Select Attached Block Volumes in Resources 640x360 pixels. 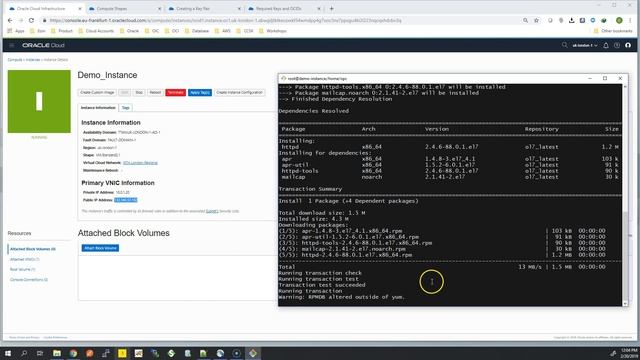(x=33, y=249)
